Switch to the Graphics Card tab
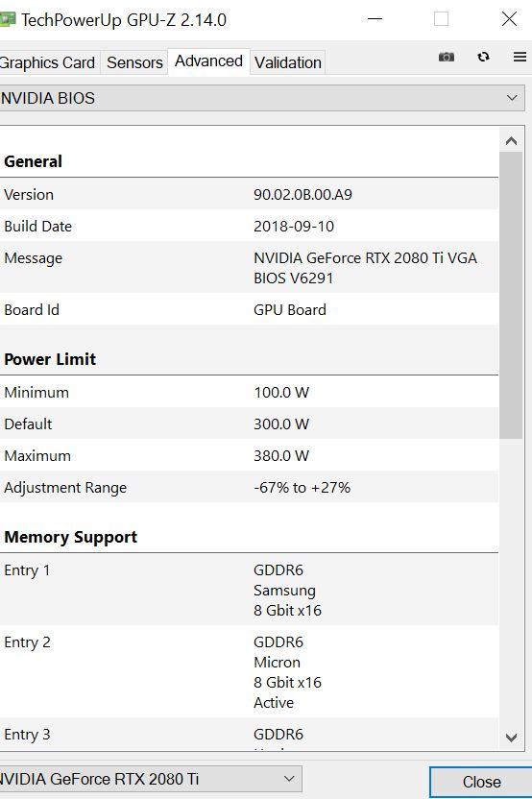 (x=47, y=62)
